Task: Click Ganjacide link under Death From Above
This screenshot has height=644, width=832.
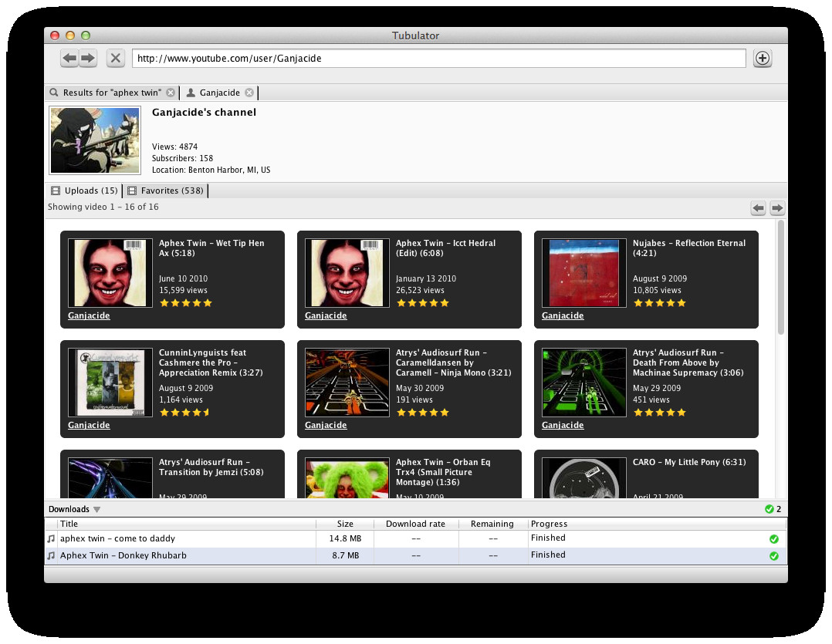Action: pos(563,425)
